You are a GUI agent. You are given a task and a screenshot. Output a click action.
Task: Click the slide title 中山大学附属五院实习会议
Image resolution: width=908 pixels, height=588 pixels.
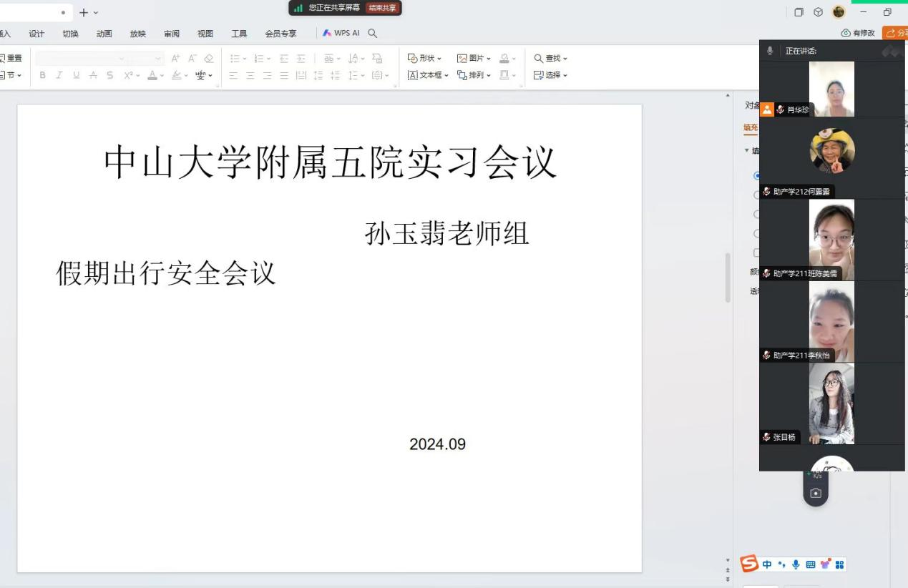tap(330, 162)
